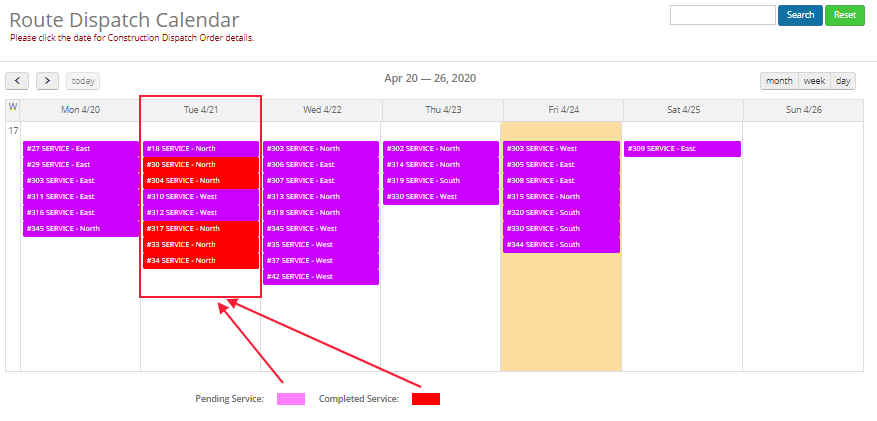Open completed #317 SERVICE - North event
Viewport: 877px width, 421px height.
point(201,229)
